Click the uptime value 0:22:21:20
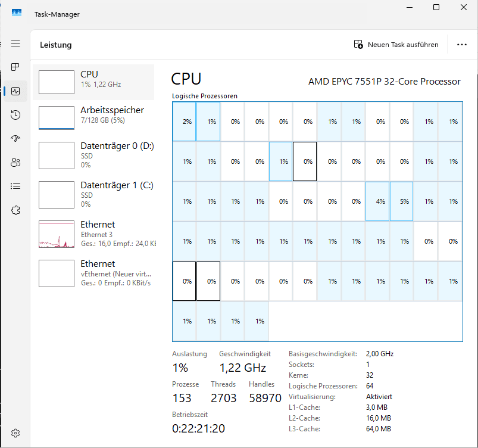Image resolution: width=478 pixels, height=448 pixels. pyautogui.click(x=198, y=428)
